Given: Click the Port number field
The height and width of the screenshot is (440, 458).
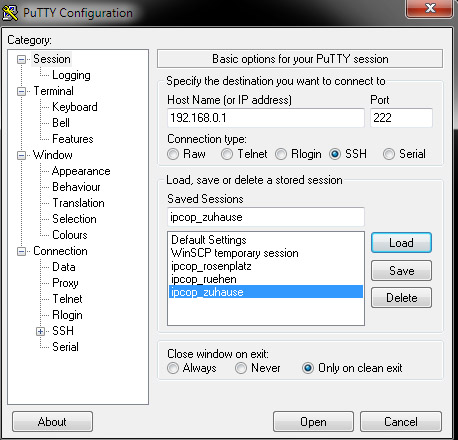Looking at the screenshot, I should tap(401, 118).
